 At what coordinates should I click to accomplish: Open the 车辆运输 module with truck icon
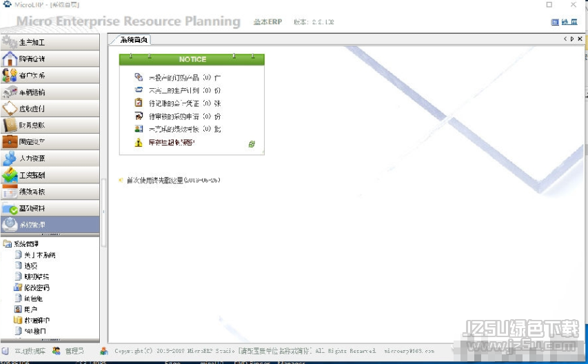(50, 92)
